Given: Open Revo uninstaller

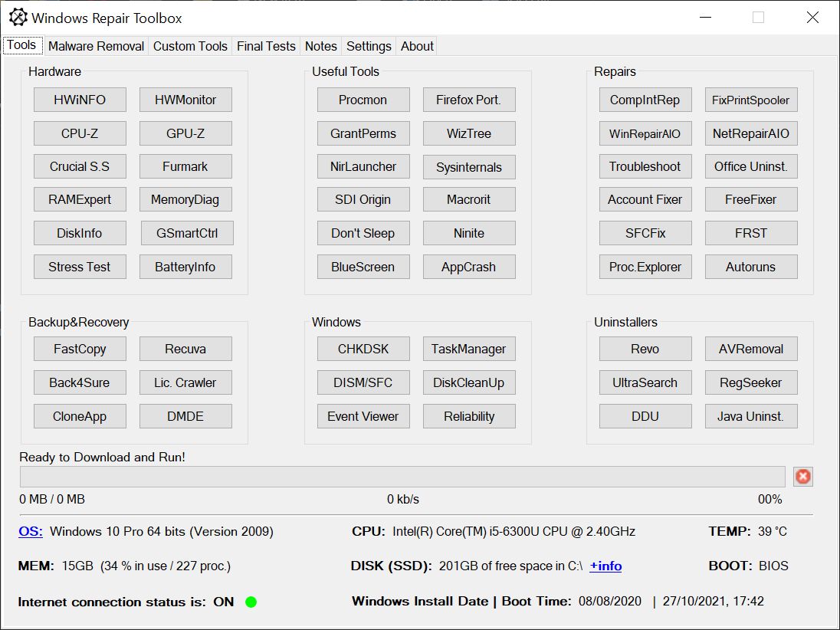Looking at the screenshot, I should 645,349.
